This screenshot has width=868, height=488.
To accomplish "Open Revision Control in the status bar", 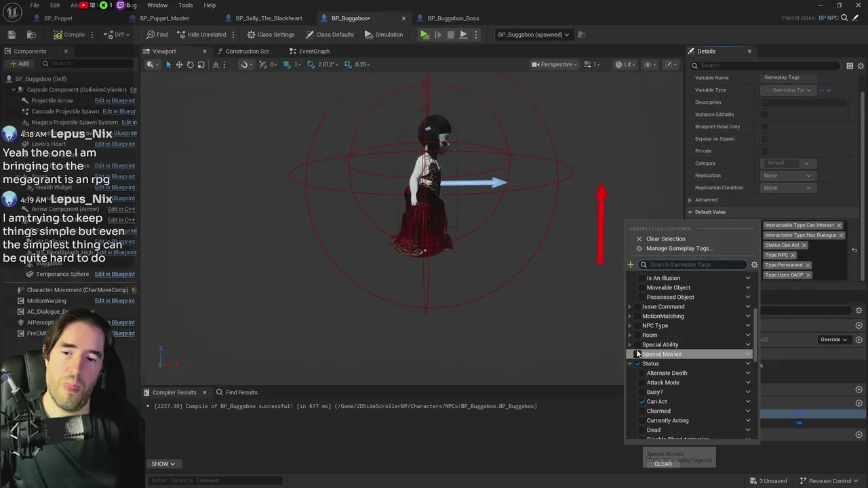I will [830, 481].
